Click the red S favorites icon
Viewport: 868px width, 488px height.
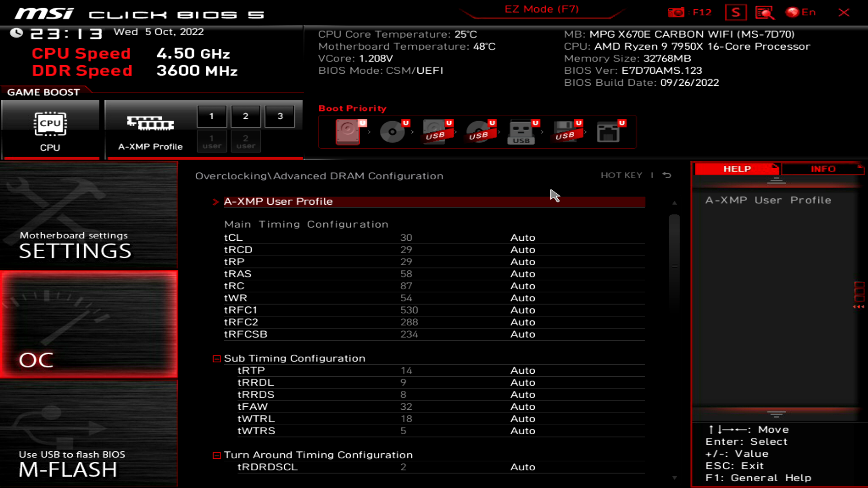(x=736, y=12)
